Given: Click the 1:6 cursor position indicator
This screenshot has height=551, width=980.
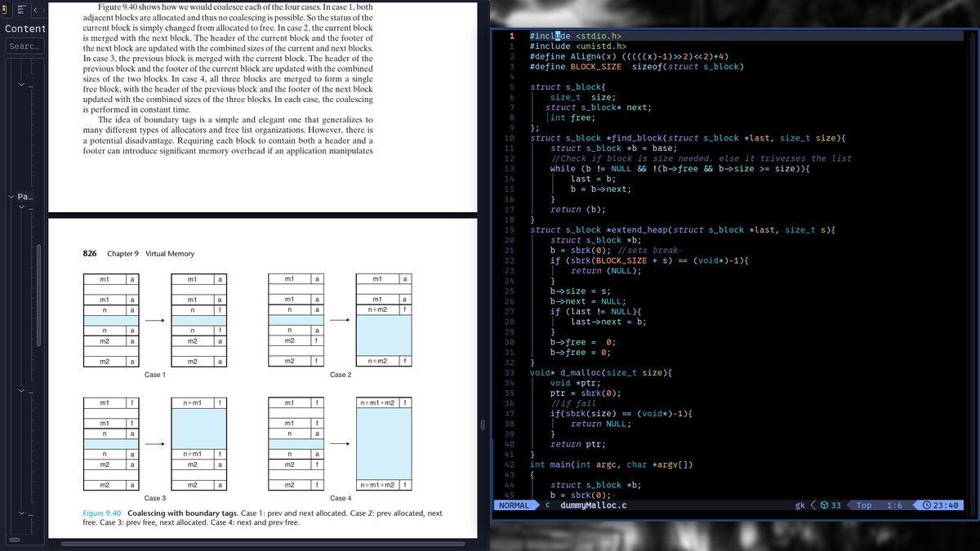Looking at the screenshot, I should 895,505.
